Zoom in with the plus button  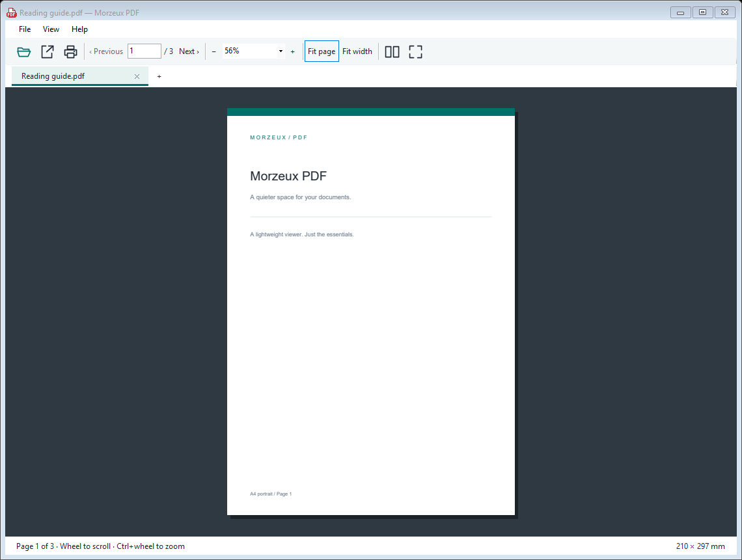[292, 51]
